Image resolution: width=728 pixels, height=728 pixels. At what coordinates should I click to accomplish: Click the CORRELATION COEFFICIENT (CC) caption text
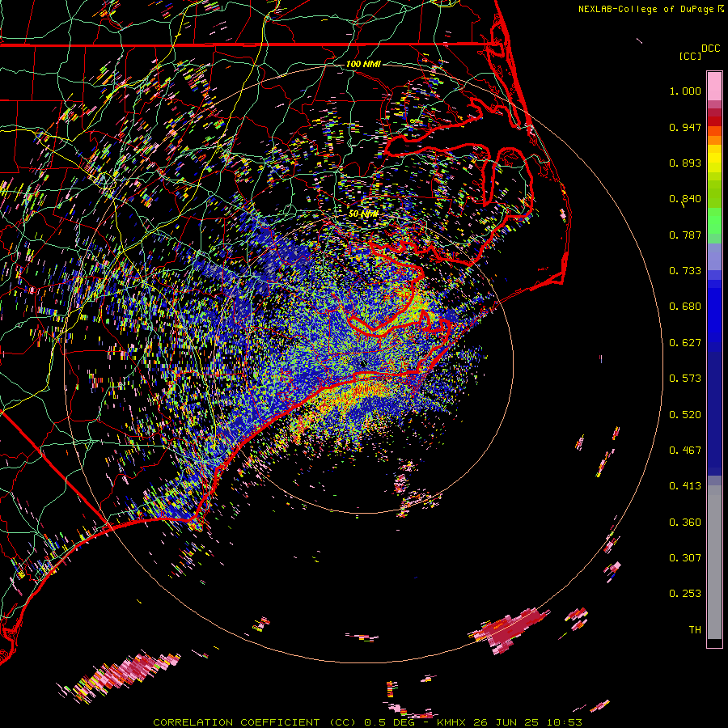tap(255, 722)
